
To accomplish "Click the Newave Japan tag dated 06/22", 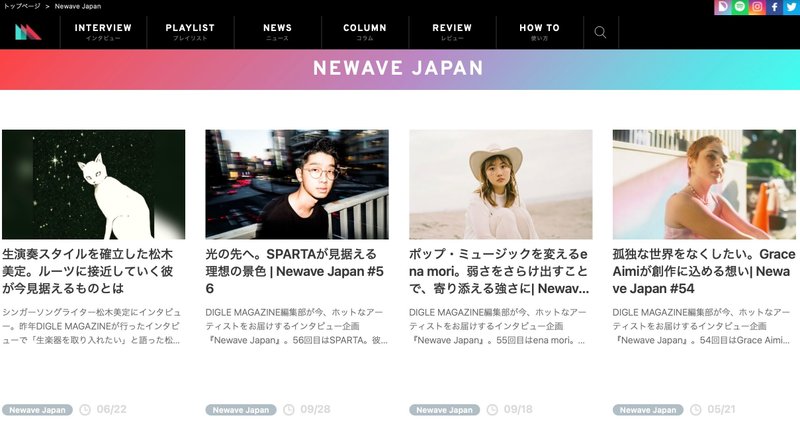I will coord(37,410).
